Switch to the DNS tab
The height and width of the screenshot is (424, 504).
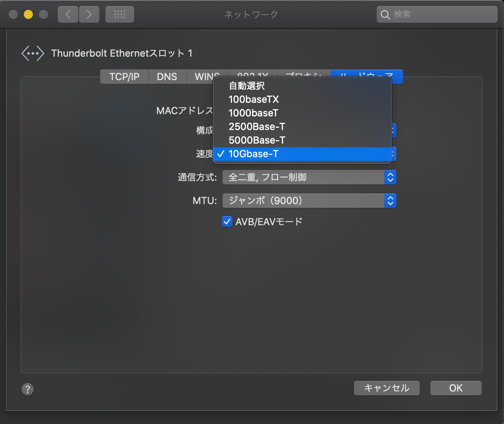(x=167, y=77)
